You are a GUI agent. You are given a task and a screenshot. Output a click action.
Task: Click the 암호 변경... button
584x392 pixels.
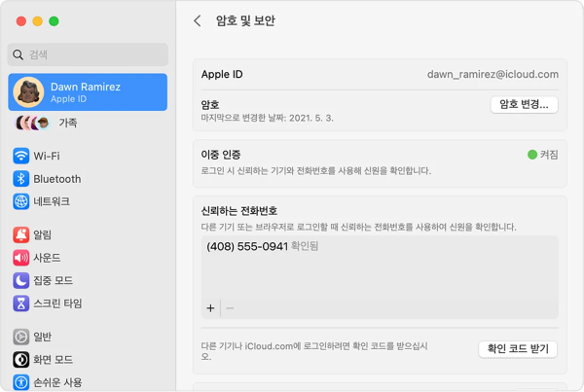pos(524,105)
